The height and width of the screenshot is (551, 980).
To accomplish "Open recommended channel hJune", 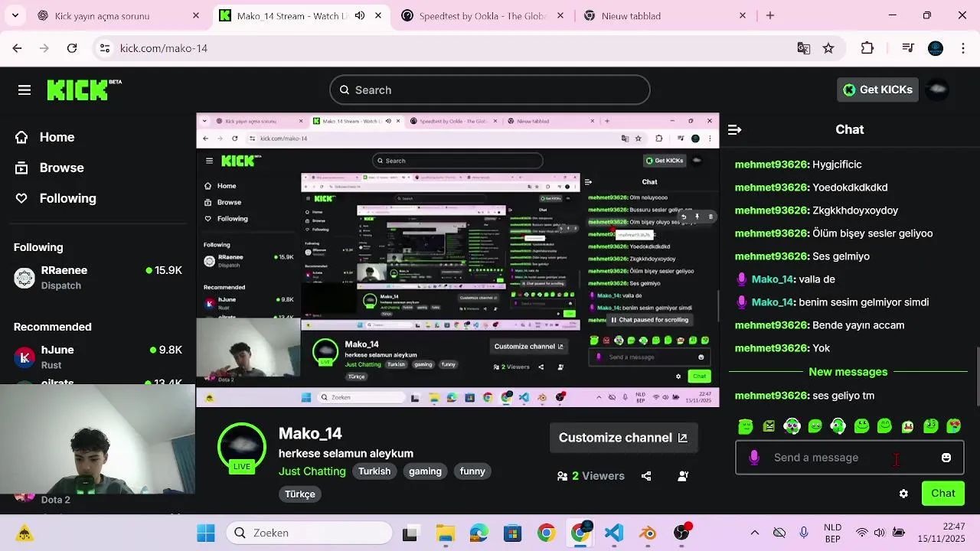I will point(98,357).
